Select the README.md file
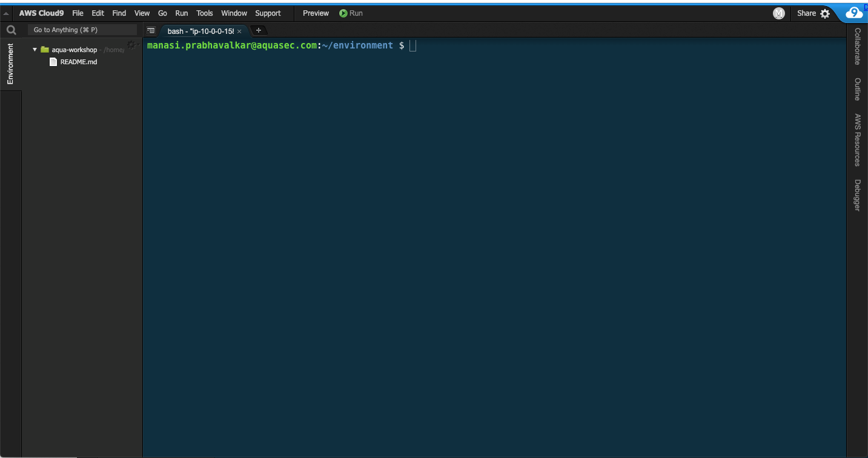868x458 pixels. coord(79,62)
